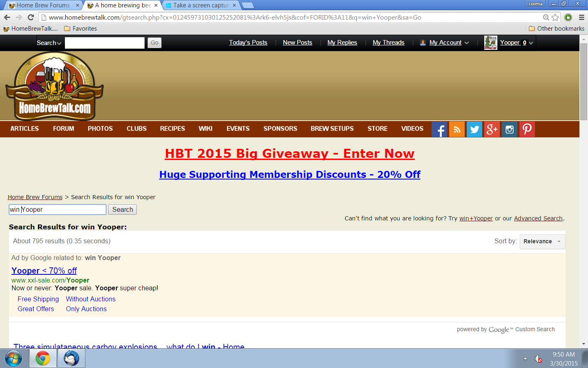
Task: Open the Chrome menu hamburger icon
Action: pos(581,17)
